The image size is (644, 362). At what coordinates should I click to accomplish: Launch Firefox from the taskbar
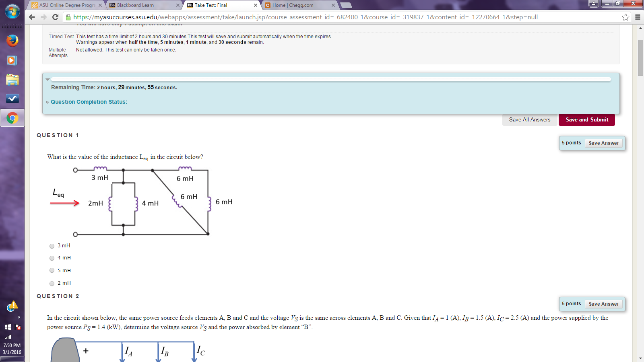[x=12, y=41]
